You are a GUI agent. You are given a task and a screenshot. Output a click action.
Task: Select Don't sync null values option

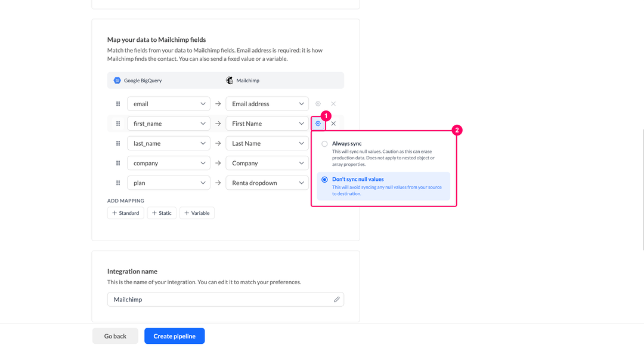[383, 186]
